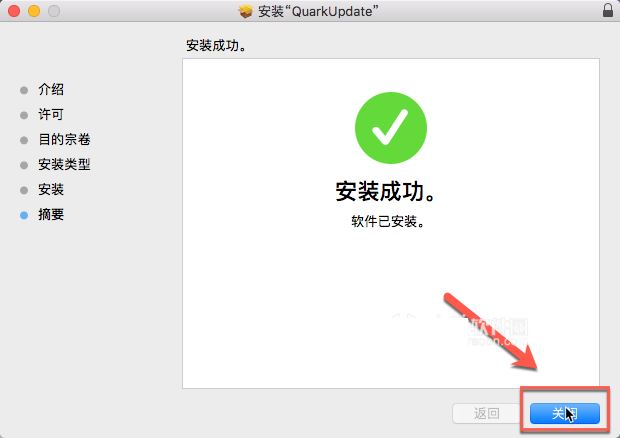Click the gray bullet next to 目的宗卷
Viewport: 620px width, 438px height.
(x=24, y=140)
